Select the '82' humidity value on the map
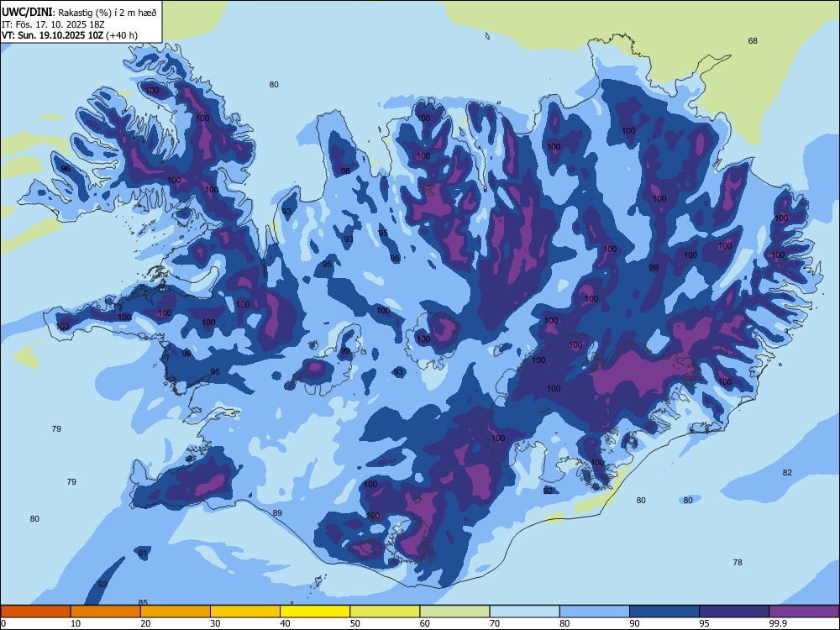 pos(787,472)
